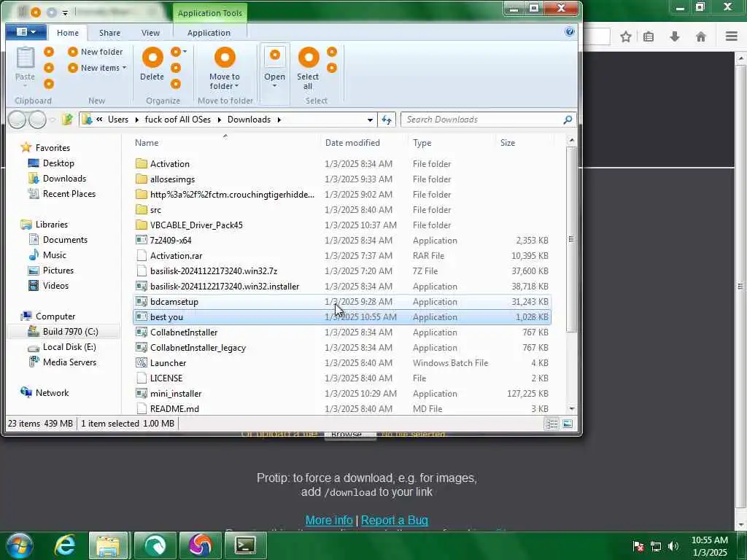The height and width of the screenshot is (560, 747).
Task: Click the network tray icon
Action: pos(656,546)
